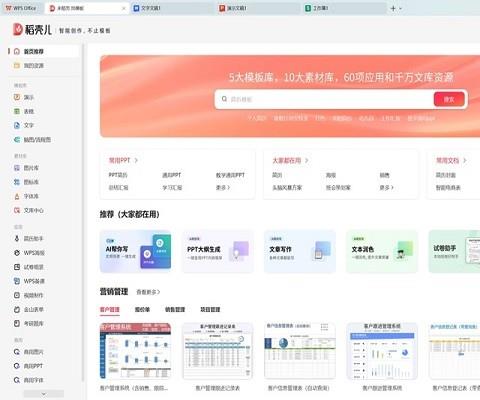Open 我的资源 folder icon in sidebar

(x=17, y=65)
